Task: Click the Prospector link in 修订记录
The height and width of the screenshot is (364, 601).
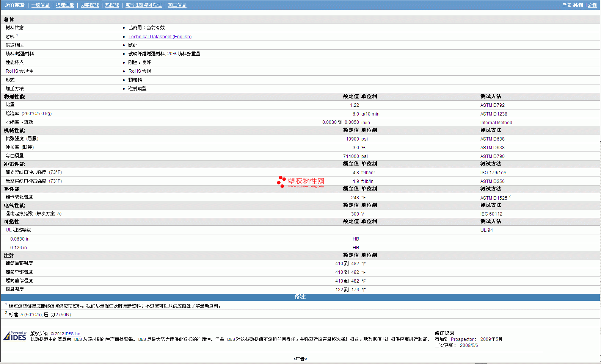Action: click(462, 339)
